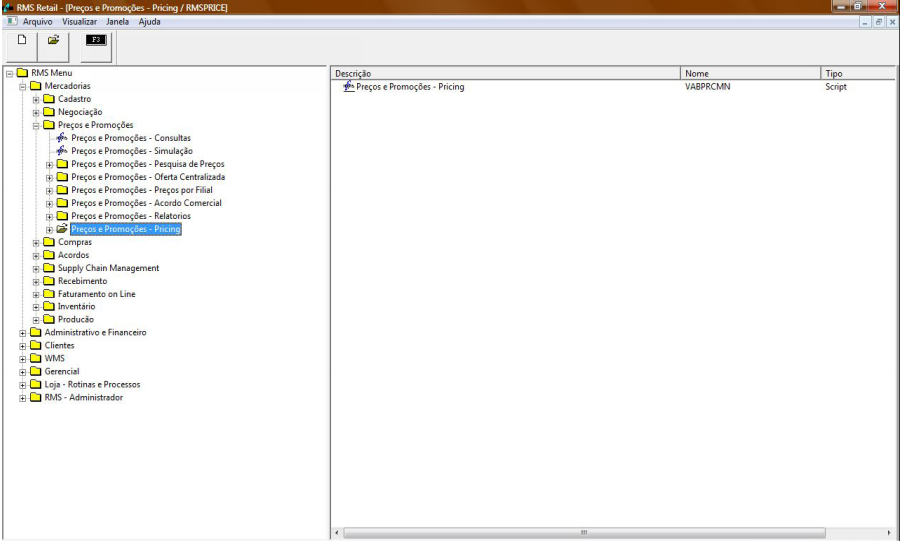Sort by the Tipo column header
The image size is (900, 541).
[x=858, y=73]
